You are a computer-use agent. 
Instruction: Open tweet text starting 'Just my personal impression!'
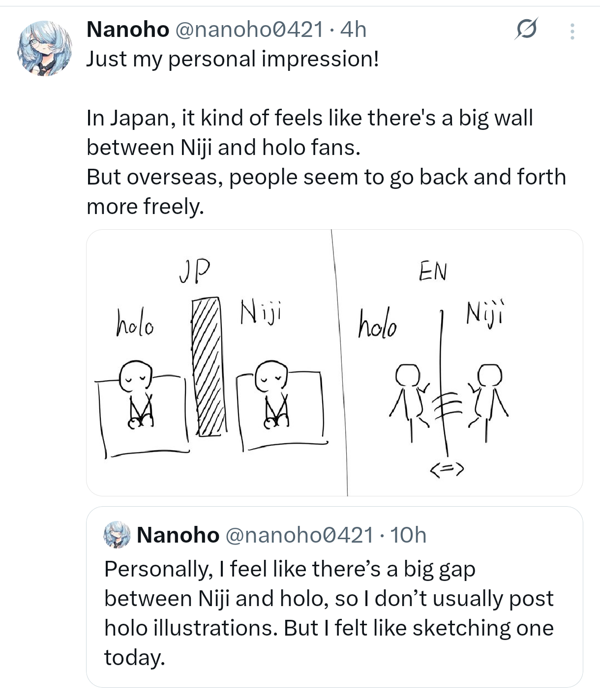[x=326, y=133]
